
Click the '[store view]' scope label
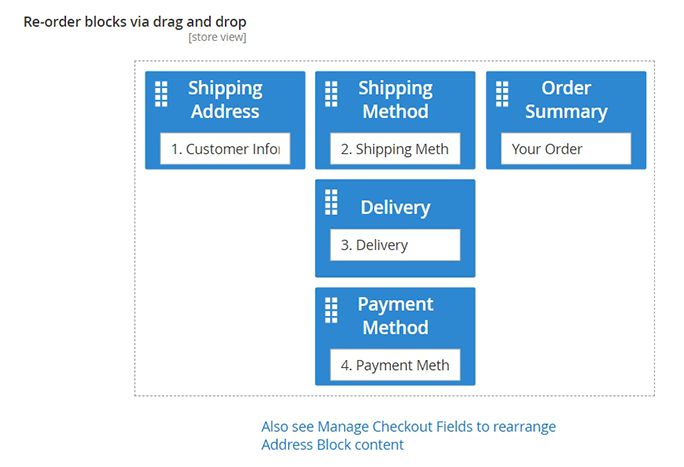(217, 38)
